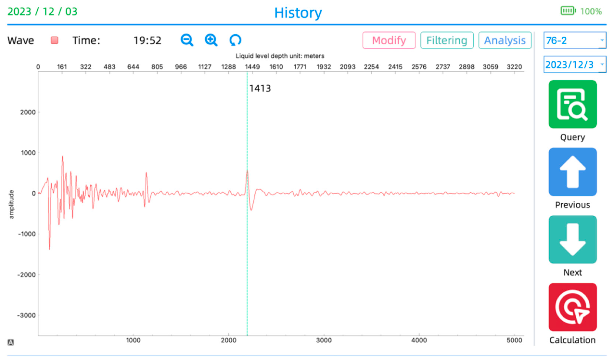Go to Next record with down arrow
Screen dimensions: 611x364
(572, 239)
